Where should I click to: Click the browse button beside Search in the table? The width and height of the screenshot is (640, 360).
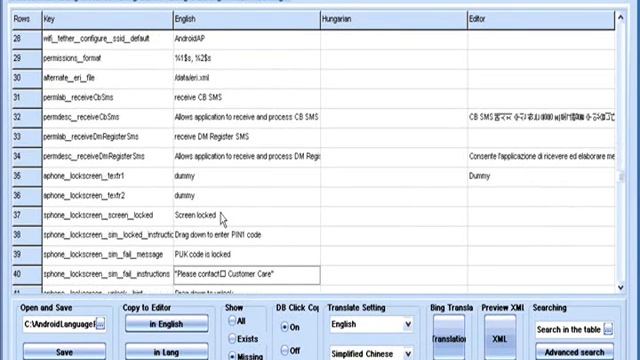608,329
